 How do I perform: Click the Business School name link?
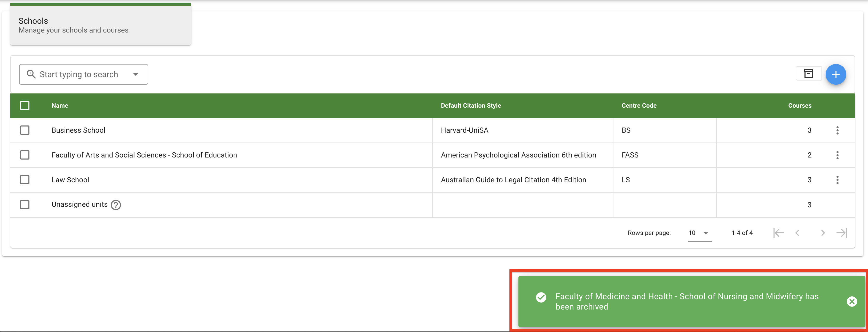78,130
